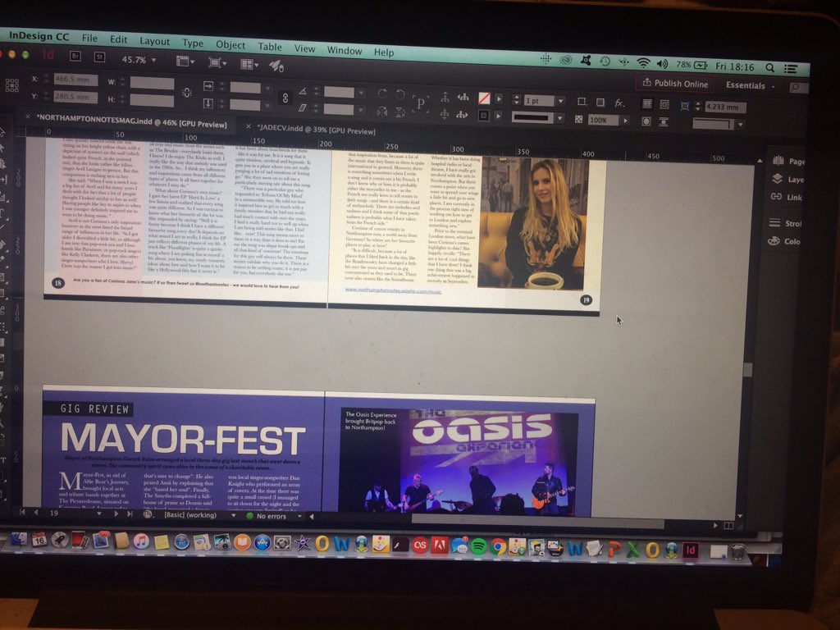
Task: Toggle Wrap Around Object Shape icon
Action: 646,121
